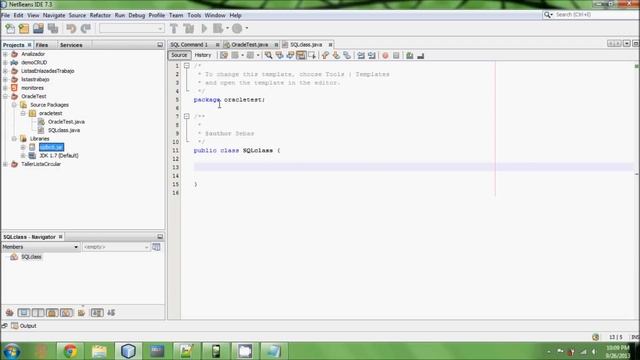The width and height of the screenshot is (640, 360).
Task: Click the Last Edit editor toolbar icon
Action: [x=224, y=55]
